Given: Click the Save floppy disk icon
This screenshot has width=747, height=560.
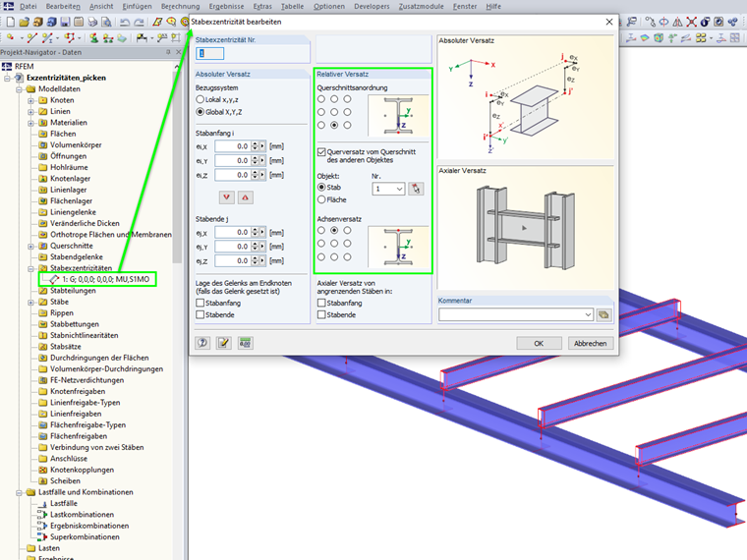Looking at the screenshot, I should [x=65, y=22].
